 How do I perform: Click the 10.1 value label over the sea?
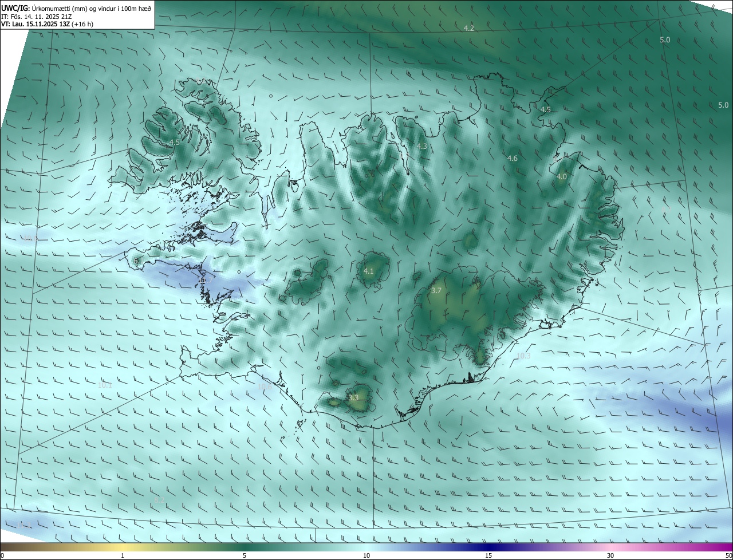[x=105, y=385]
